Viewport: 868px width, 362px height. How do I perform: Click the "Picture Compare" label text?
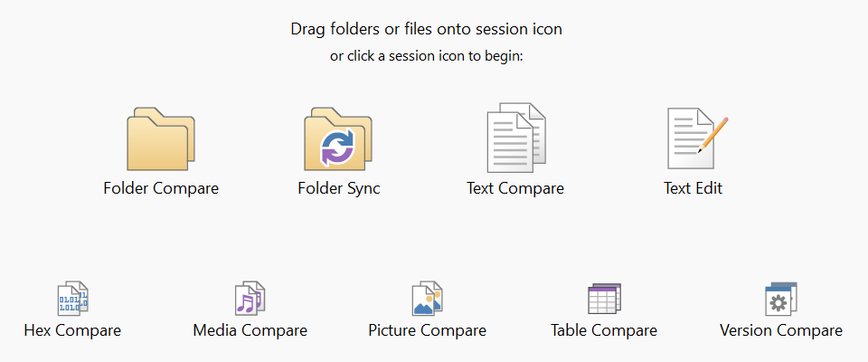click(427, 330)
